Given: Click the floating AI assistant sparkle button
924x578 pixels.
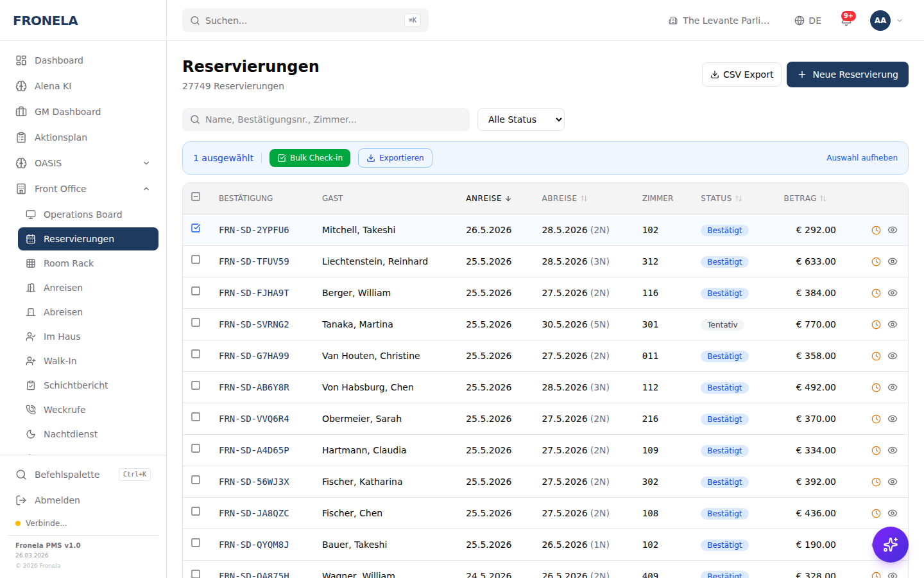Looking at the screenshot, I should click(890, 545).
